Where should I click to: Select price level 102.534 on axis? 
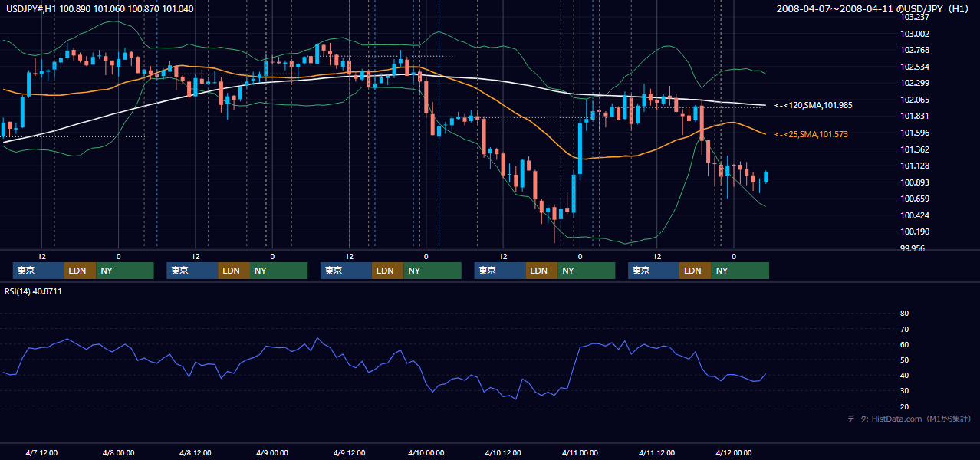[914, 67]
